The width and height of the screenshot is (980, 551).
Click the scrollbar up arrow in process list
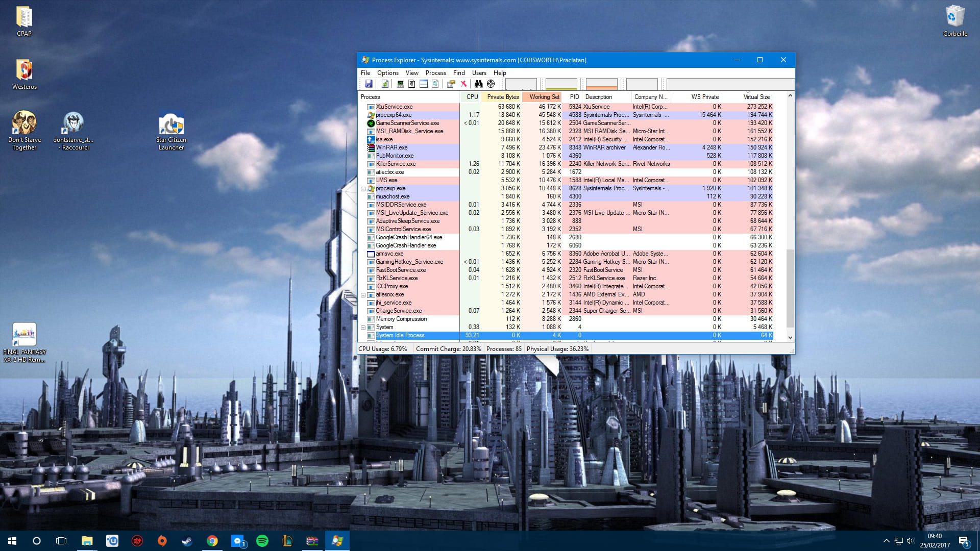pyautogui.click(x=790, y=96)
